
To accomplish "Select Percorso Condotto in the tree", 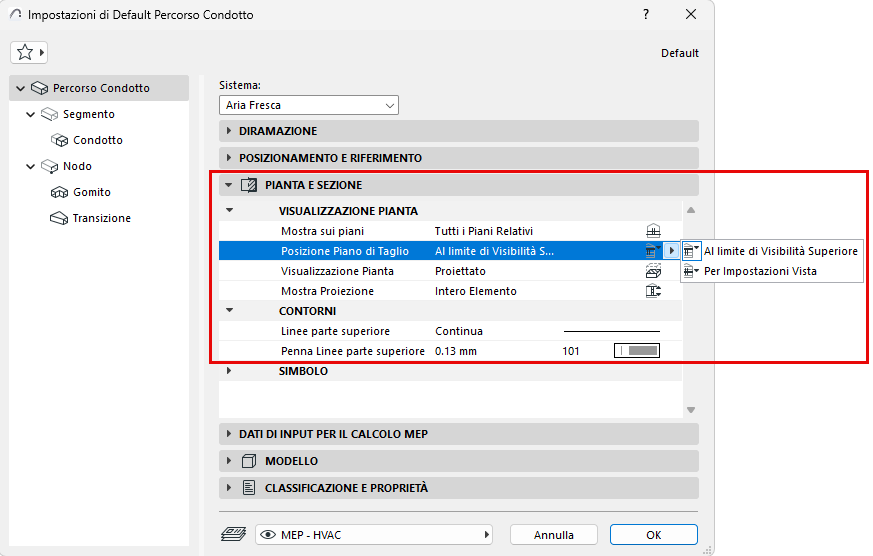I will tap(101, 88).
